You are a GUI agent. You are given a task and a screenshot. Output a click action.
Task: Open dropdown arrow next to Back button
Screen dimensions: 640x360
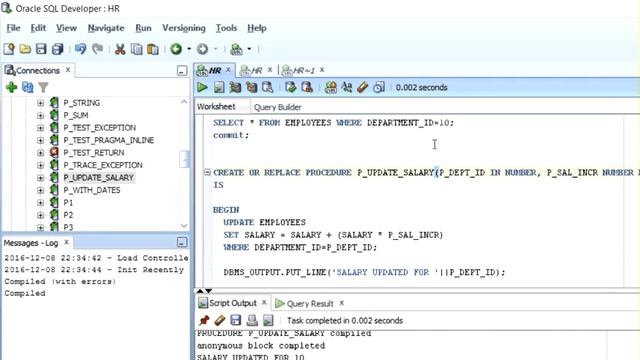tap(189, 49)
